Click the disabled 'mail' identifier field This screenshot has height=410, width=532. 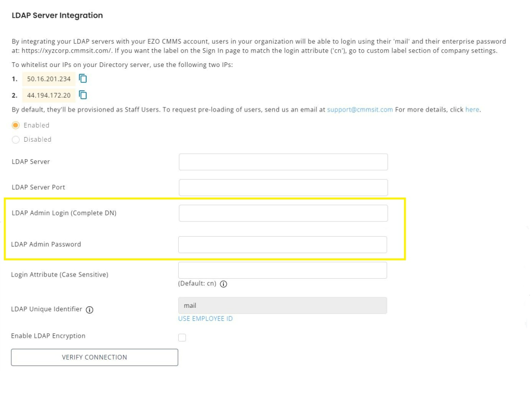[x=283, y=306]
